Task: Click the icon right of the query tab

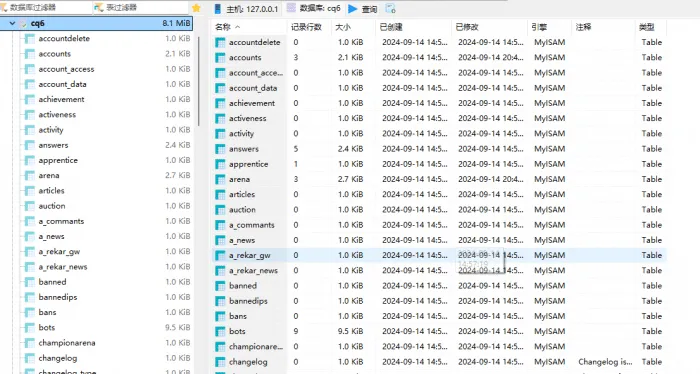Action: coord(390,8)
